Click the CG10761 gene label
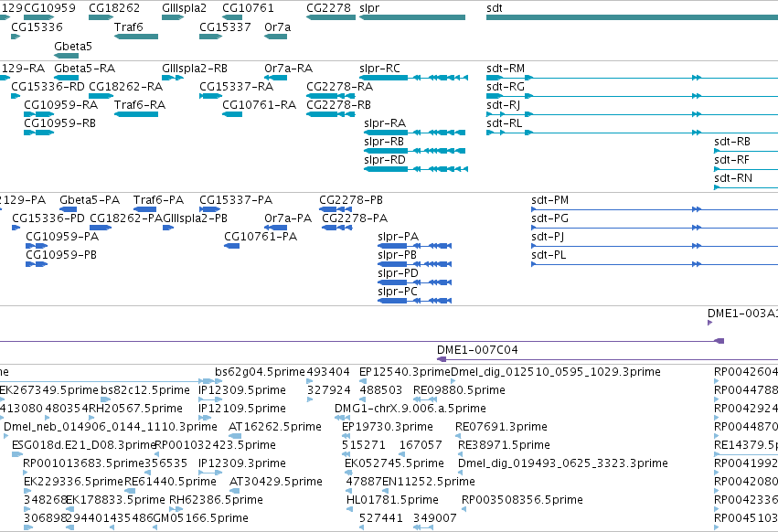The image size is (778, 532). tap(248, 8)
